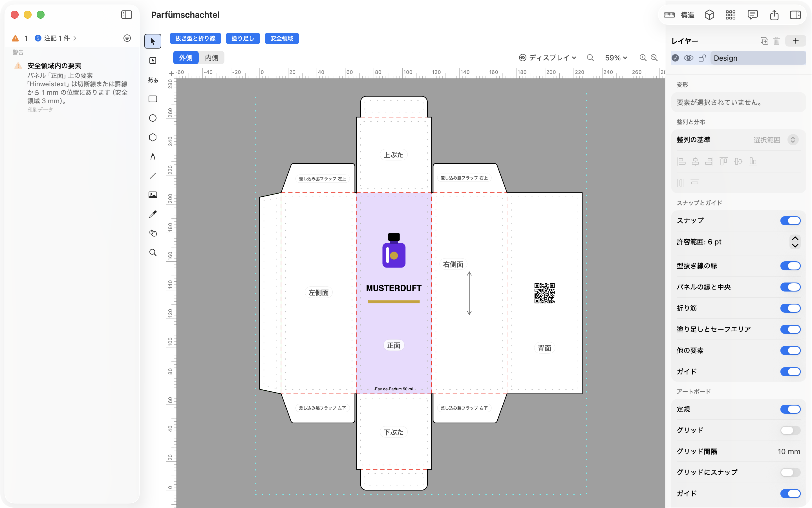Select the arrow selection tool

(x=153, y=41)
